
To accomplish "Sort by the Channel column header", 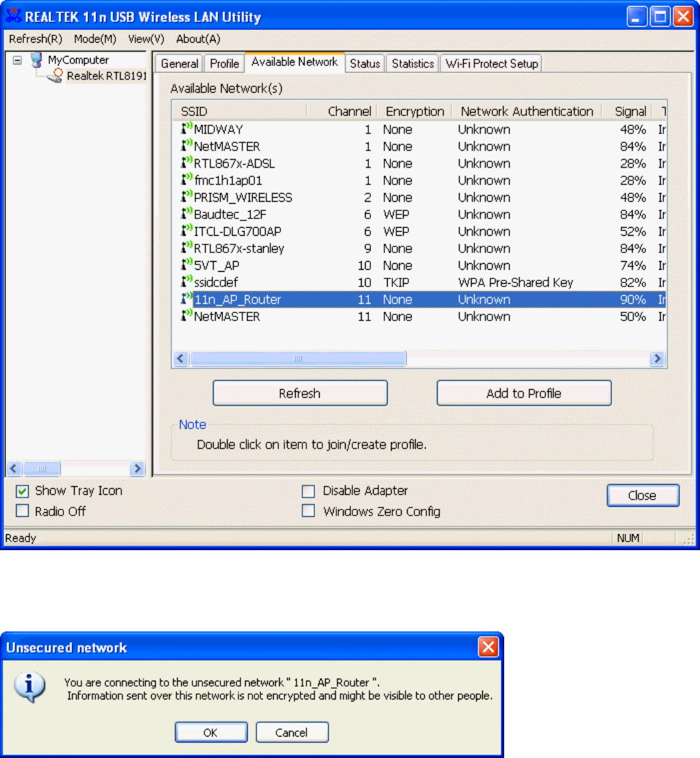I will tap(342, 111).
